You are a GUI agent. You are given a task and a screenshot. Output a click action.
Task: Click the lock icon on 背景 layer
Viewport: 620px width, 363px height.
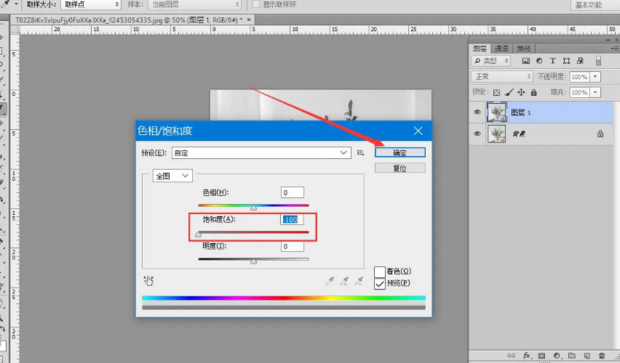tap(600, 134)
